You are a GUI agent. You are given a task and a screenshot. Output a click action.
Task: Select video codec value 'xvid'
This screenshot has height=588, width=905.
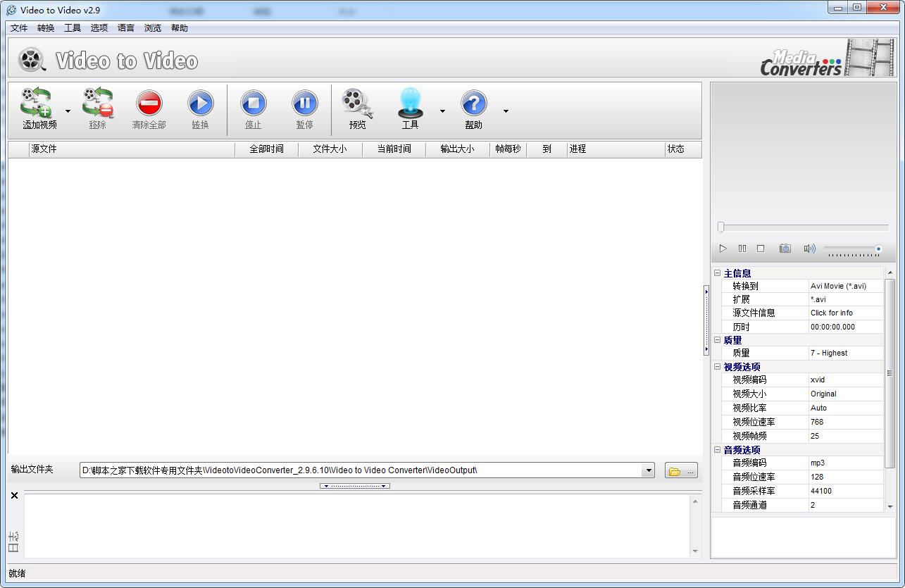[846, 380]
